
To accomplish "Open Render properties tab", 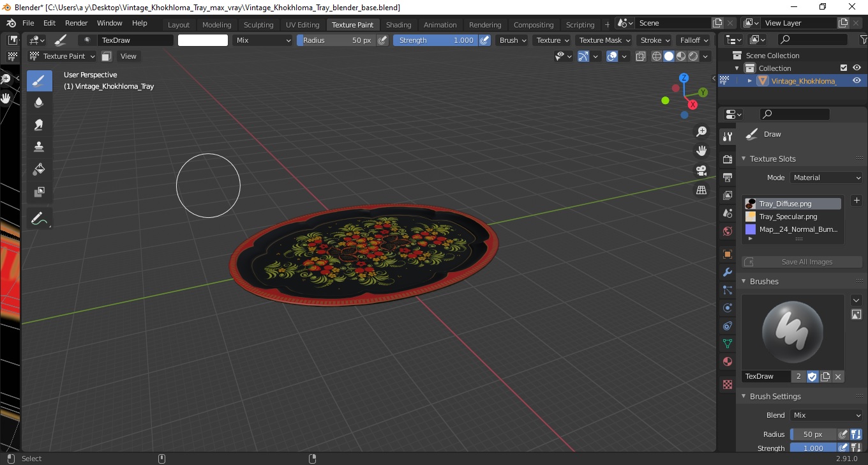I will pyautogui.click(x=727, y=159).
